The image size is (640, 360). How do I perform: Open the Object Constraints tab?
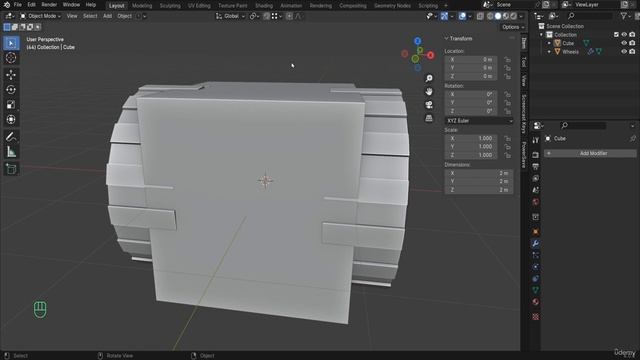click(x=536, y=278)
